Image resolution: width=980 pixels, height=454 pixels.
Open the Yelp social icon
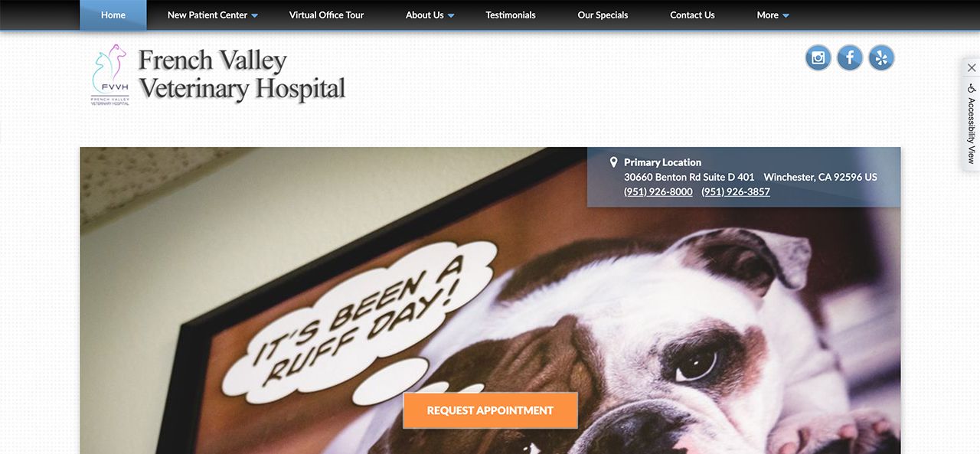[881, 57]
